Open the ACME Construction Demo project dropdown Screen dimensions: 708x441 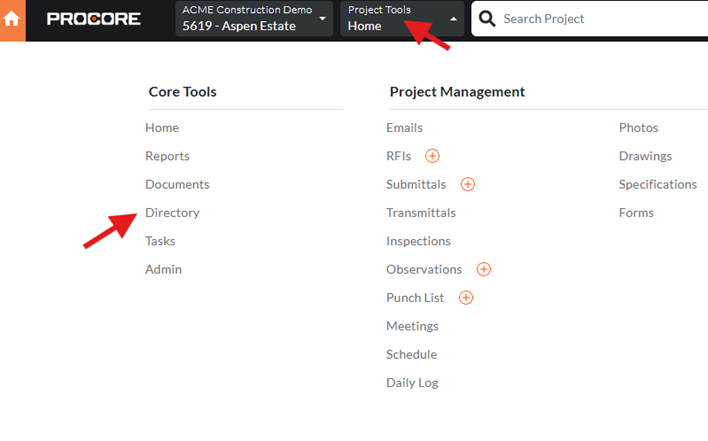click(x=254, y=19)
